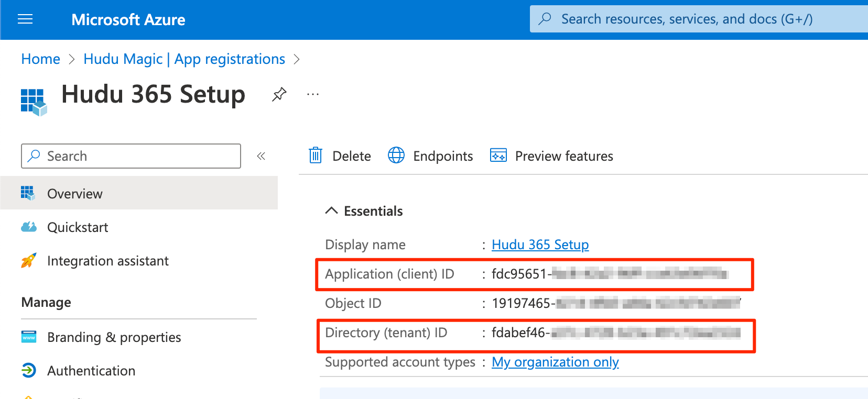The width and height of the screenshot is (868, 399).
Task: Click the Microsoft Azure logo text
Action: (128, 20)
